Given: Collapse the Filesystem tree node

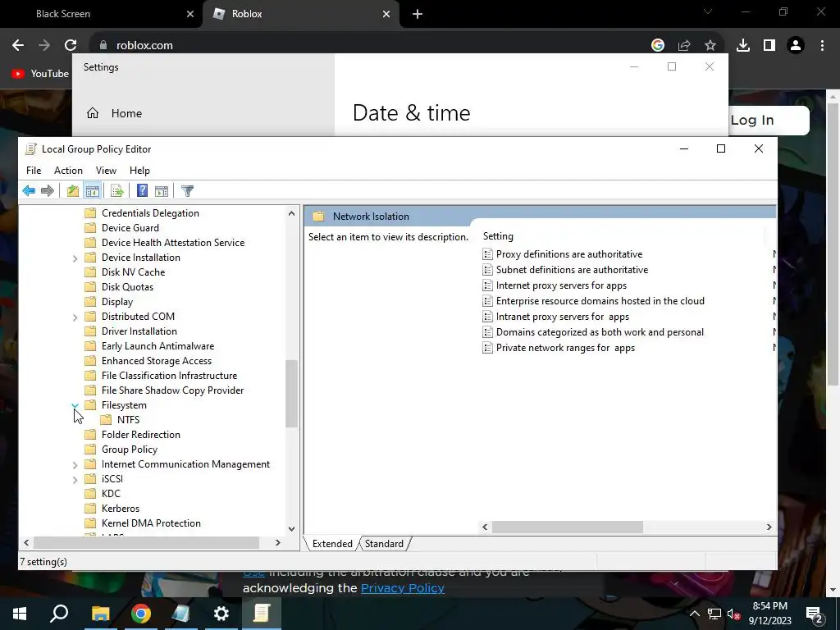Looking at the screenshot, I should pos(75,405).
